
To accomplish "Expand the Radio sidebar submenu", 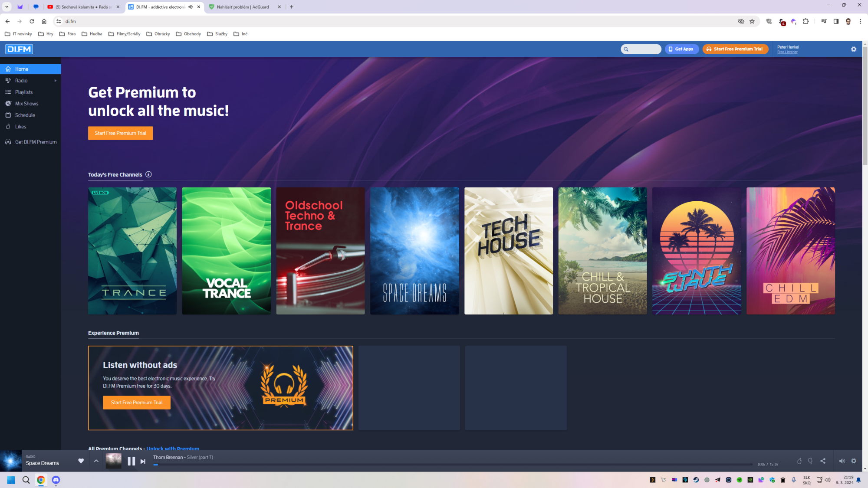I will [55, 80].
